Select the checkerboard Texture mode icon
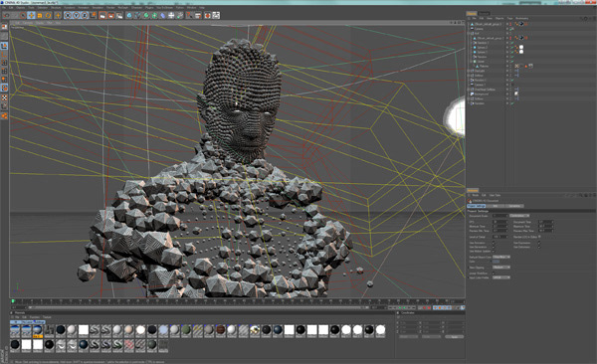597x364 pixels. [4, 97]
